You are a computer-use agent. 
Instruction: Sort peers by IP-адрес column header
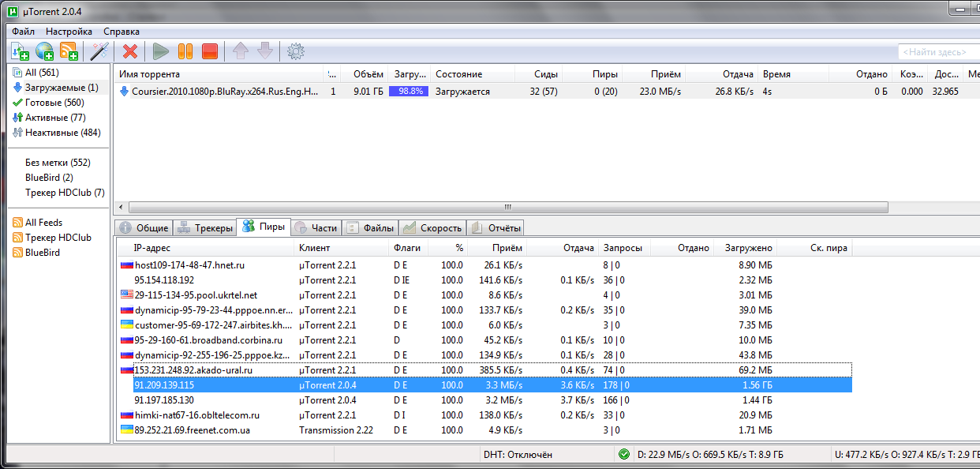[x=205, y=248]
